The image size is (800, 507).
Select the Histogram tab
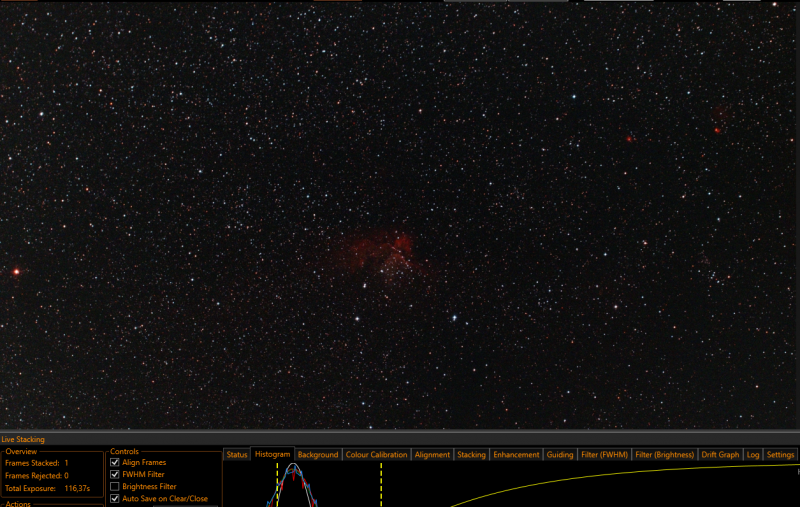click(x=272, y=454)
